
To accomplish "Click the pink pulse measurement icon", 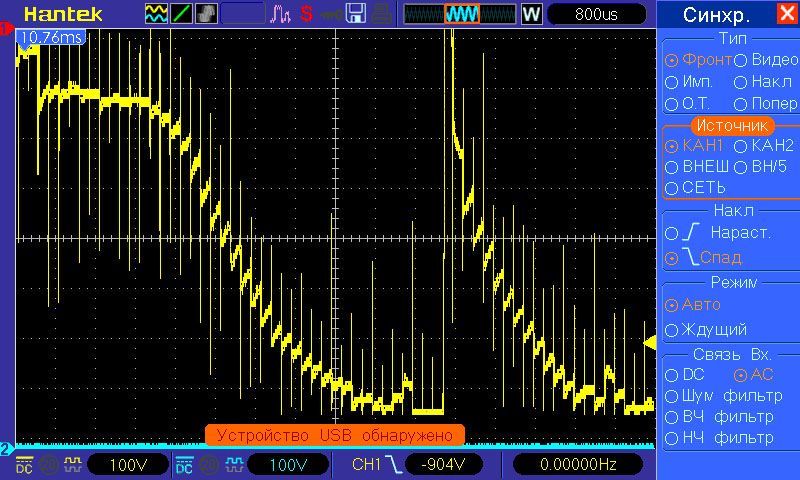I will point(280,14).
